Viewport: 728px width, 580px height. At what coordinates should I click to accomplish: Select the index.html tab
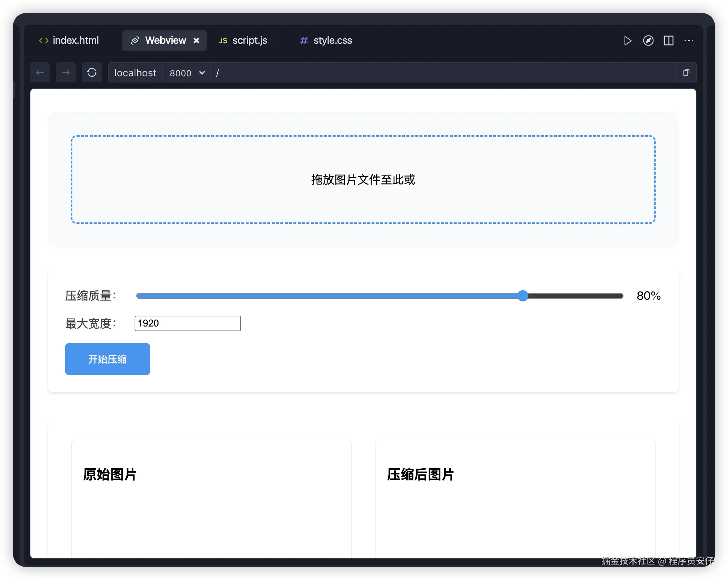click(x=75, y=40)
